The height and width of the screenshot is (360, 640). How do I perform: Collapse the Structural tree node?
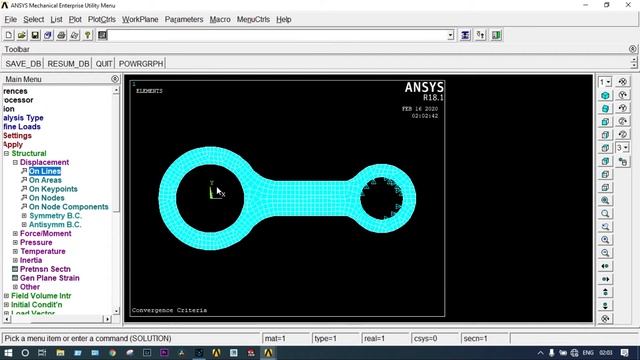point(7,153)
